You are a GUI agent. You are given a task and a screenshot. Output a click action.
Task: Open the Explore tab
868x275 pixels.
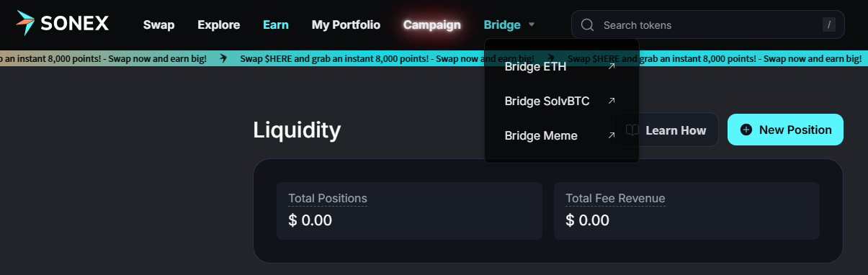(x=219, y=25)
